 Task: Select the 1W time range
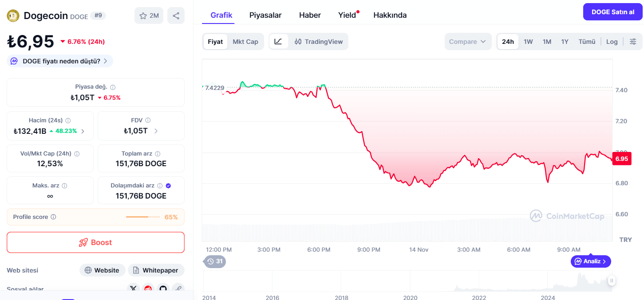pos(528,42)
